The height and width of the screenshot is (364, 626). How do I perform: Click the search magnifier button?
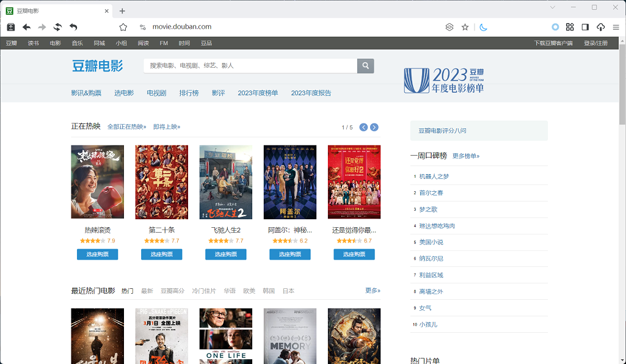[x=365, y=65]
